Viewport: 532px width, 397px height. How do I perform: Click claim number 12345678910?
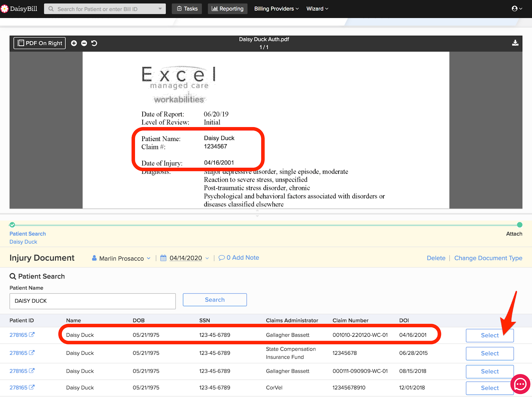pos(349,387)
